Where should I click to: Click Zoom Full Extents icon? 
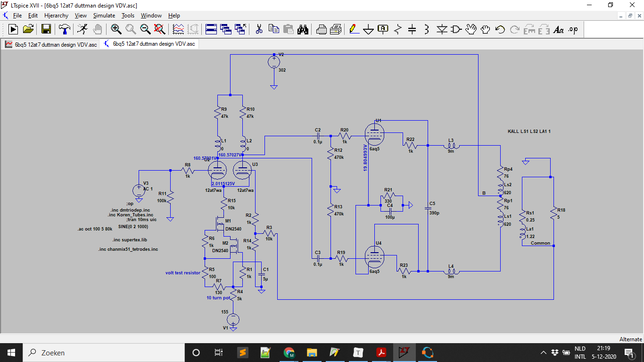(160, 29)
